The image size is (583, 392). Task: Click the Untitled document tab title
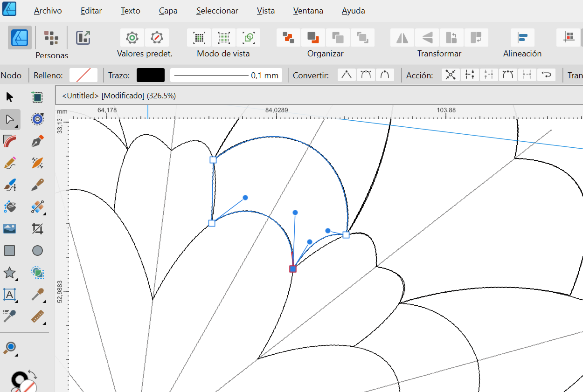(118, 96)
